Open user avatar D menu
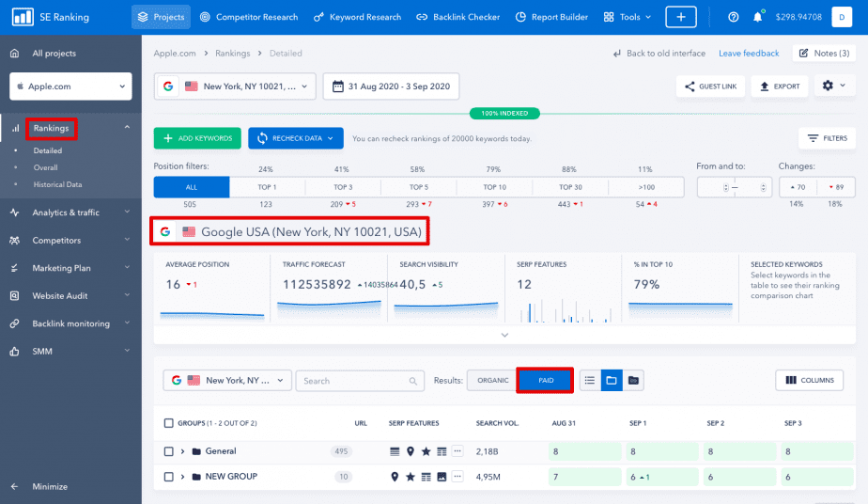This screenshot has width=868, height=504. (842, 17)
